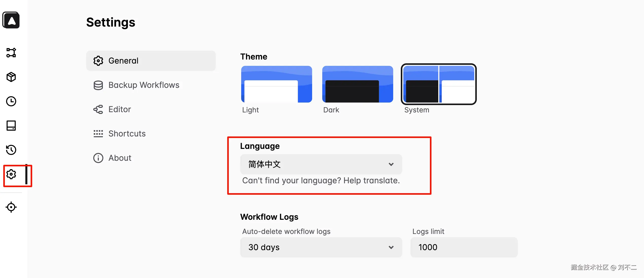Switch to Editor settings tab
The height and width of the screenshot is (278, 644).
click(120, 109)
